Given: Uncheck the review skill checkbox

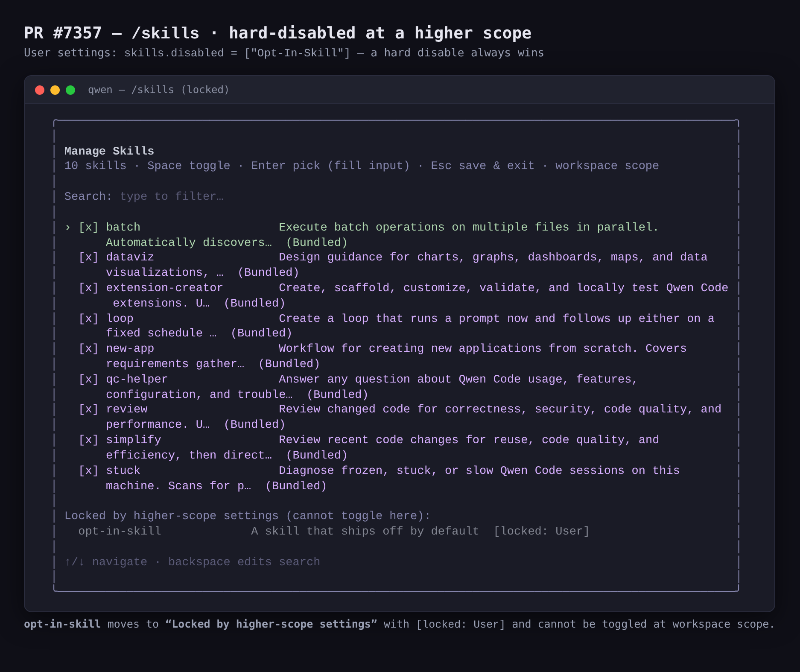Looking at the screenshot, I should (89, 409).
